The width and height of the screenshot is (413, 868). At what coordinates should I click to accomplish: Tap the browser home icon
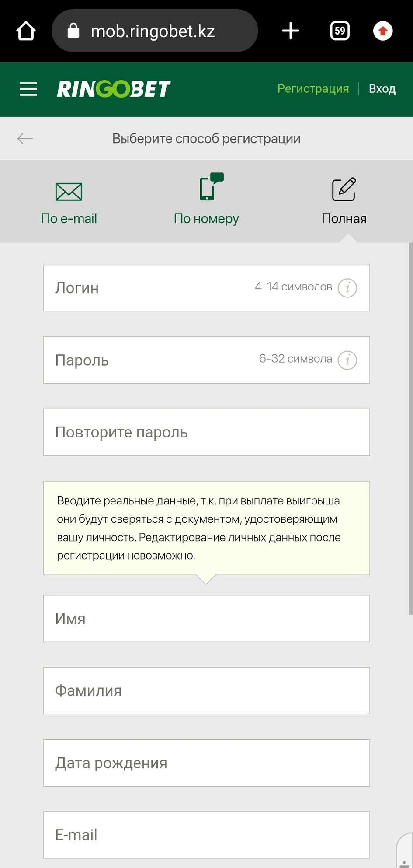pyautogui.click(x=26, y=31)
